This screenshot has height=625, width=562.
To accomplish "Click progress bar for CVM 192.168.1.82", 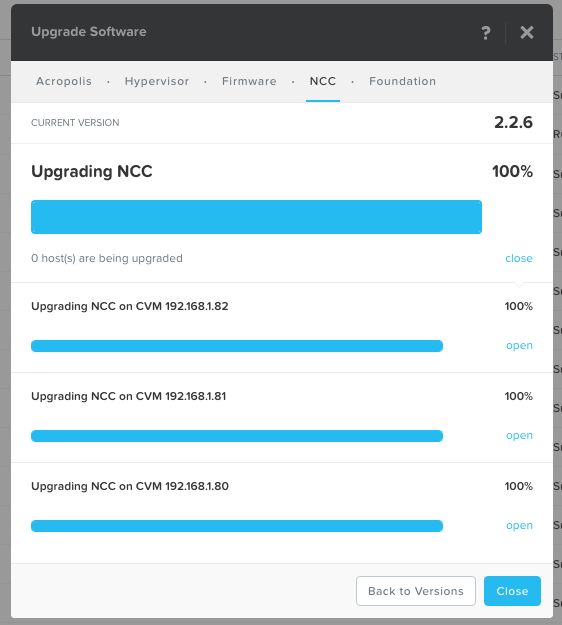I will 237,346.
